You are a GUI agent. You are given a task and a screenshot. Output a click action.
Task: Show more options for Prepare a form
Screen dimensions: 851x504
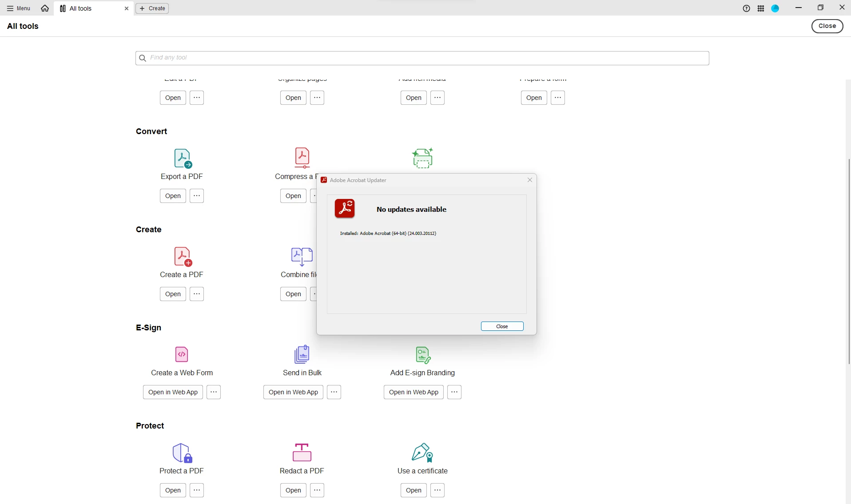click(558, 98)
